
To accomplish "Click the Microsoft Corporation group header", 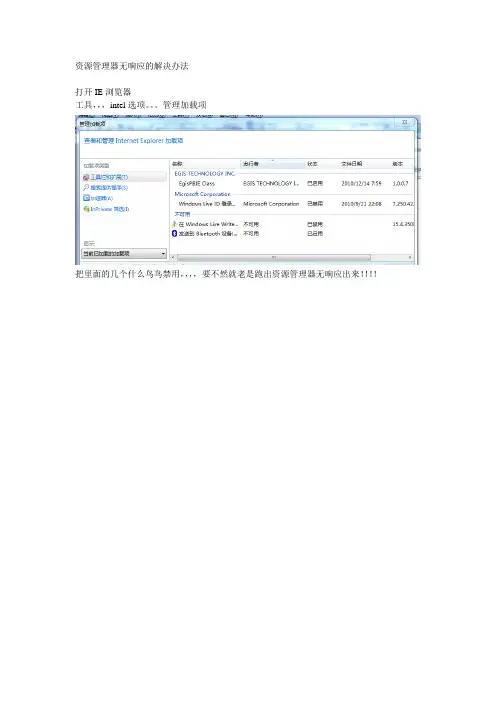I will pos(202,194).
